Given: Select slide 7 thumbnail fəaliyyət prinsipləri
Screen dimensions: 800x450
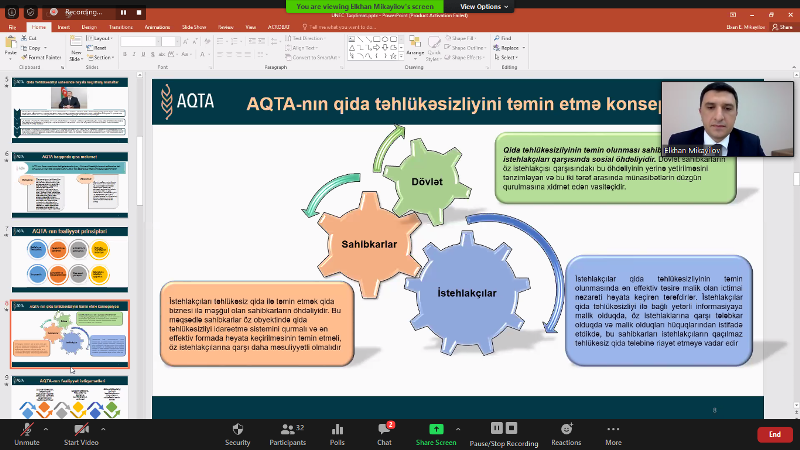Looking at the screenshot, I should tap(70, 260).
